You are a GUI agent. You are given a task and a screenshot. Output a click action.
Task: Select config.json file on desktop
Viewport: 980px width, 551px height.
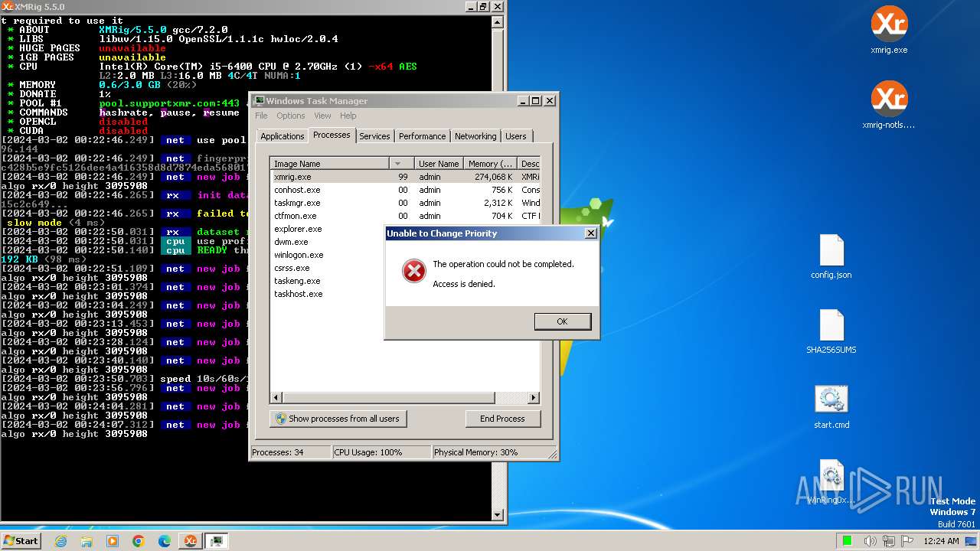(x=831, y=257)
